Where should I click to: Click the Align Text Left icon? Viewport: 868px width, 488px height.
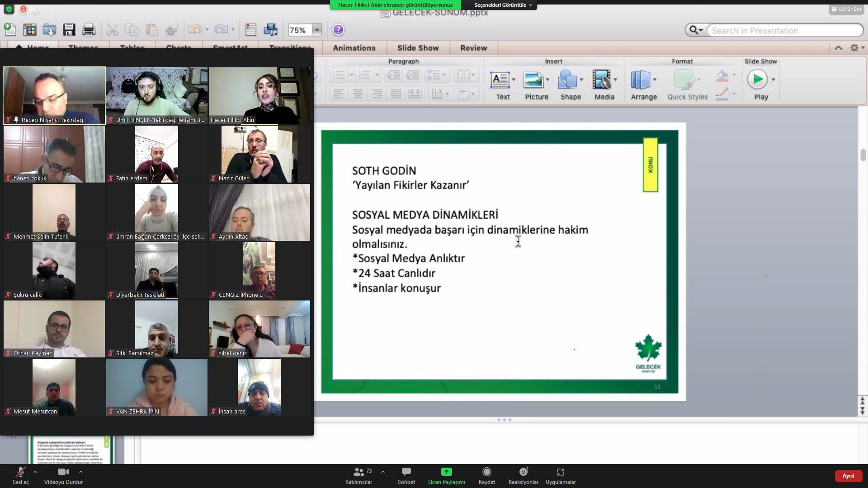339,94
